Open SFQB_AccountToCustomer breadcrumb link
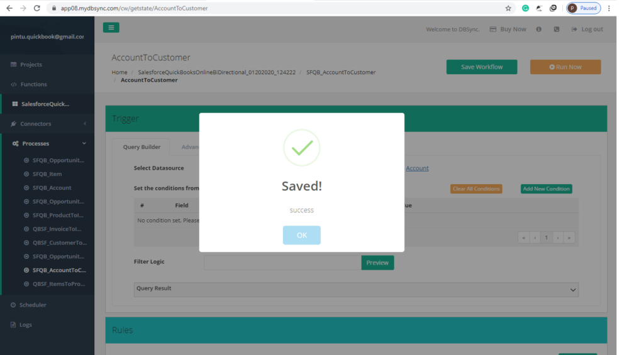644x355 pixels. click(341, 72)
